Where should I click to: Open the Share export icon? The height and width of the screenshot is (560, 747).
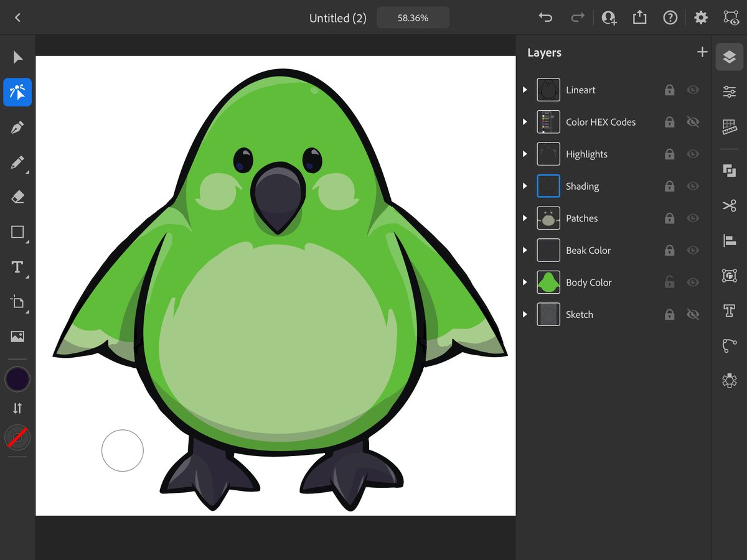pos(639,17)
